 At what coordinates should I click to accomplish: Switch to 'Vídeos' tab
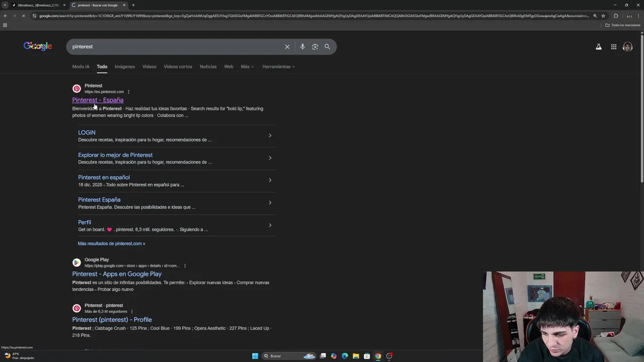point(149,66)
